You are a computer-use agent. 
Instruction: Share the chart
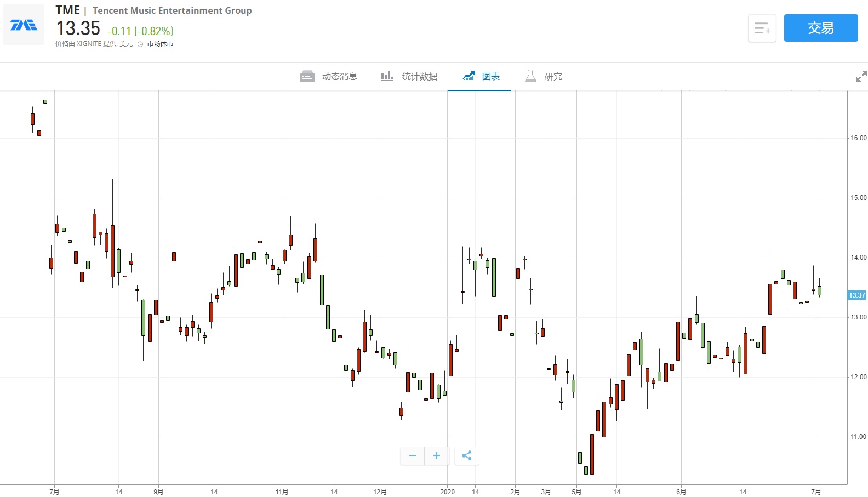467,456
